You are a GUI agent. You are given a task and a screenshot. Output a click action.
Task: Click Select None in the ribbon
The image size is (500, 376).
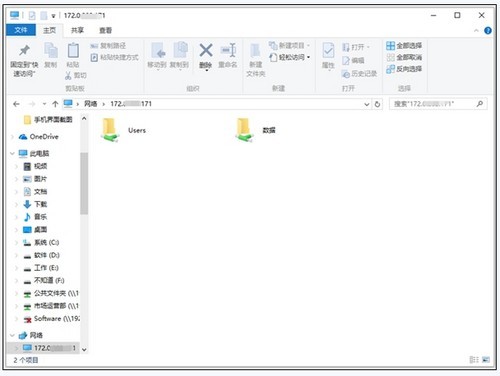pos(404,57)
